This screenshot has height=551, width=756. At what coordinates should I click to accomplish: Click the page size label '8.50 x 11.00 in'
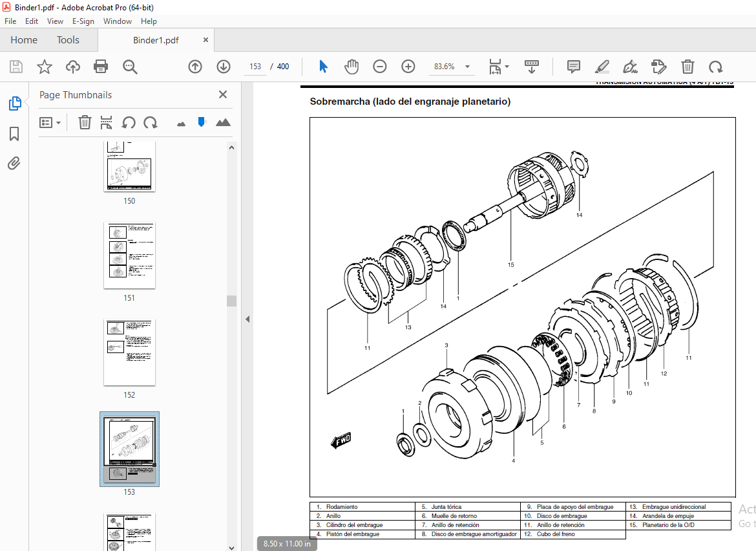(x=288, y=544)
